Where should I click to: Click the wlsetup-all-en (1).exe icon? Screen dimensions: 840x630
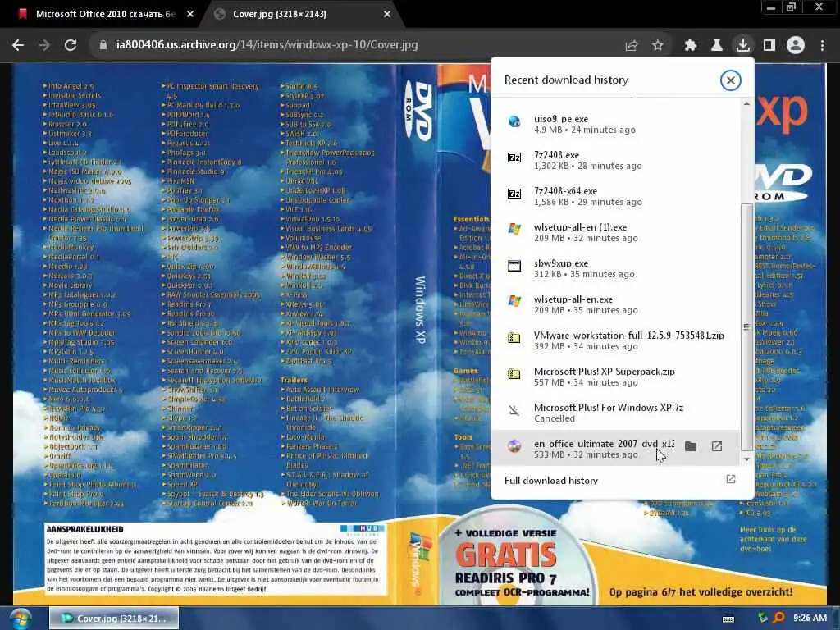[x=514, y=230]
